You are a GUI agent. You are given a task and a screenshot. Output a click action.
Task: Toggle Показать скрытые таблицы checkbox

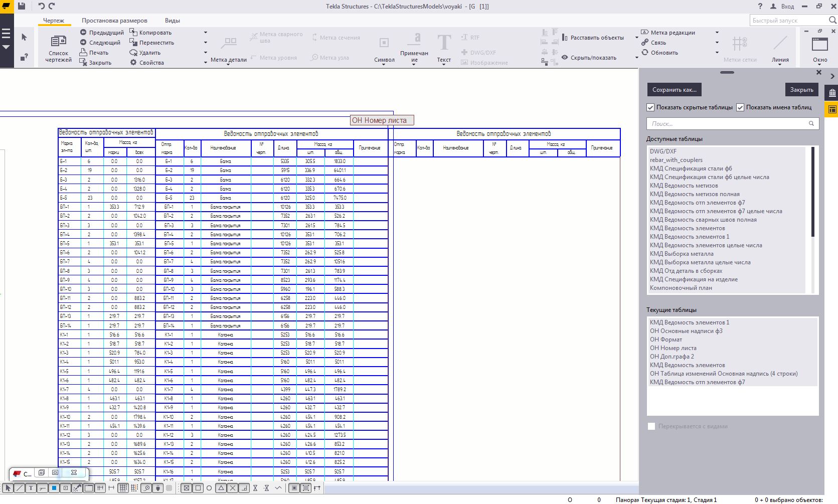tap(650, 107)
